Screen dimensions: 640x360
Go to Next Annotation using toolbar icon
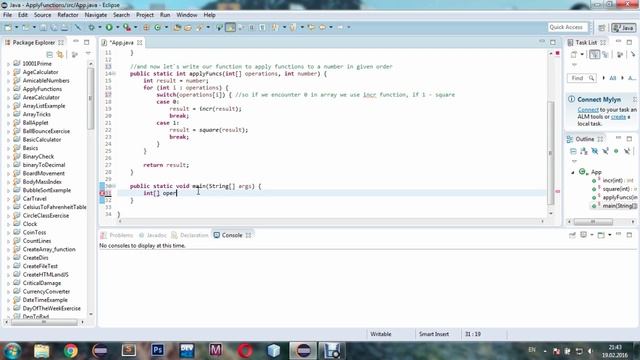click(275, 27)
